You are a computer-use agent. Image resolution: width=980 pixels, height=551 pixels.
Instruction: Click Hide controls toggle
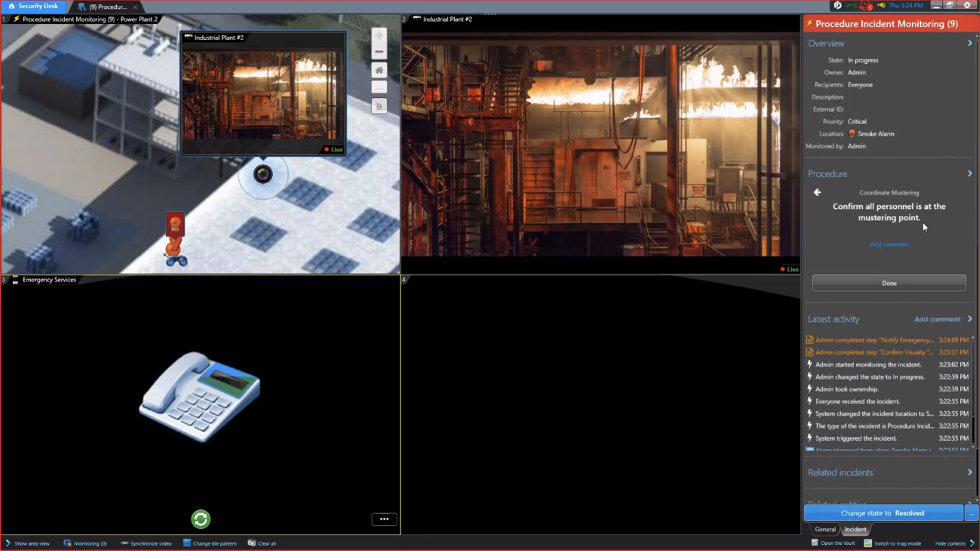coord(954,543)
